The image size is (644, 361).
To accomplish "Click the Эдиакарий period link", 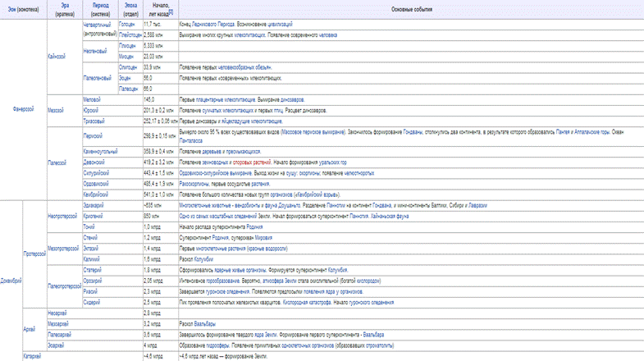I will point(94,205).
